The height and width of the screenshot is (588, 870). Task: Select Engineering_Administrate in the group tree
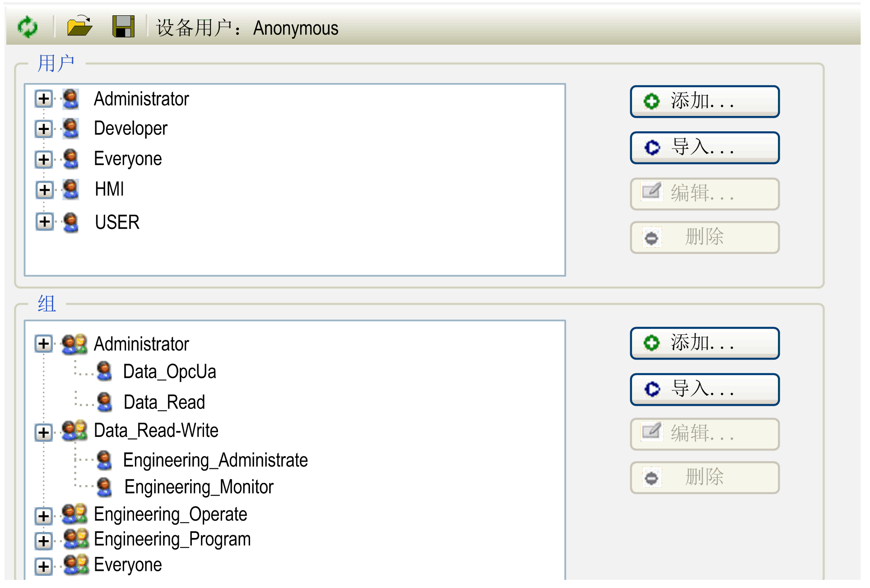pos(215,460)
